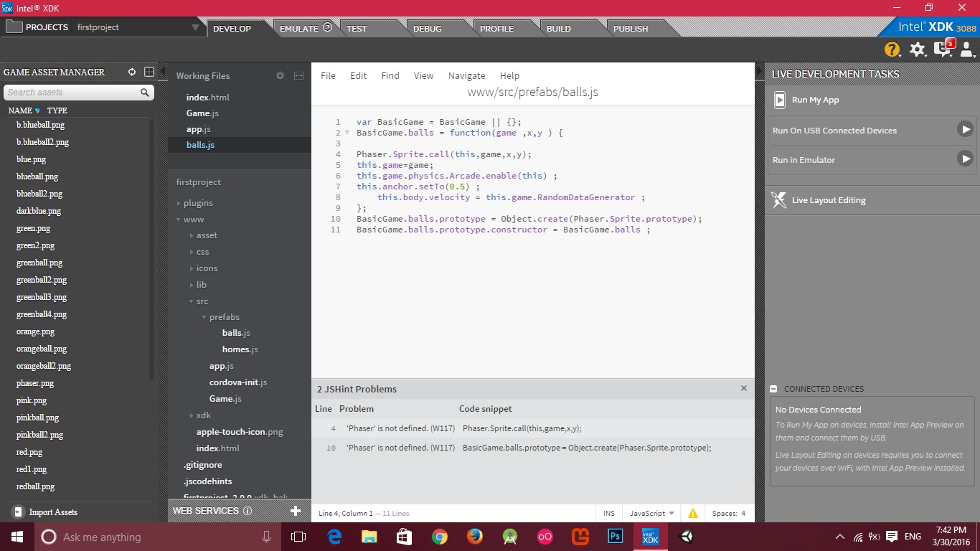
Task: Open the JavaScript language dropdown
Action: 652,514
